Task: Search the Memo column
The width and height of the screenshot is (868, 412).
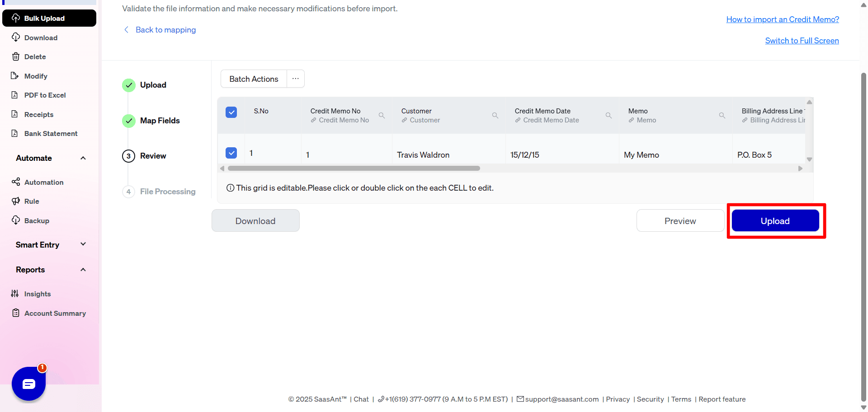Action: (x=722, y=116)
